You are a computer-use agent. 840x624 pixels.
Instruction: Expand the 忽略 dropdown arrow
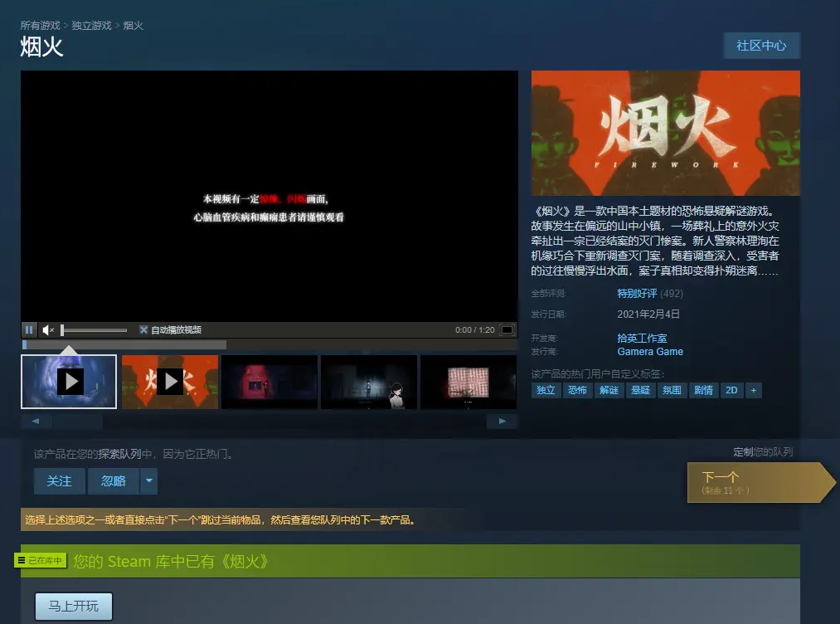pos(149,481)
